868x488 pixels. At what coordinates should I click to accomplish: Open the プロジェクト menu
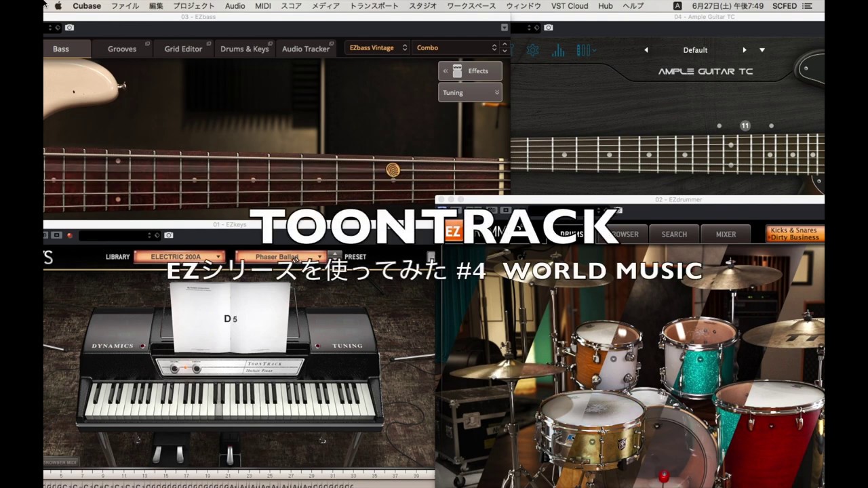pyautogui.click(x=194, y=6)
